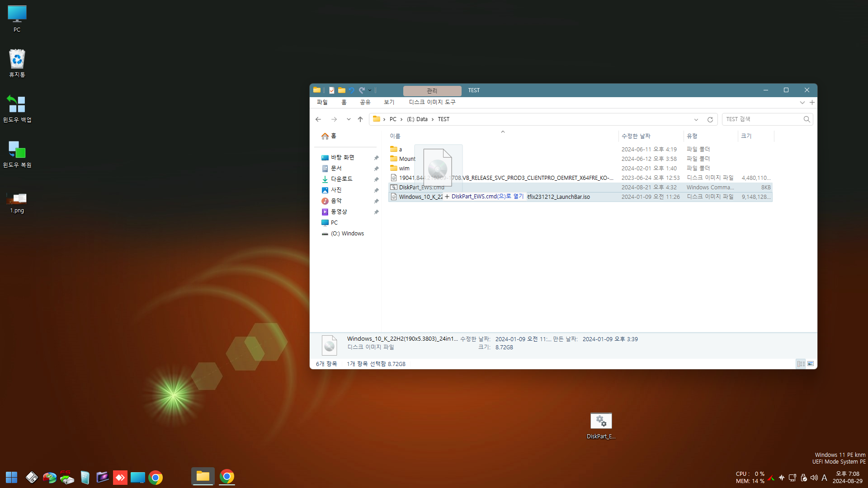Switch to details view layout
Viewport: 868px width, 488px height.
coord(801,364)
